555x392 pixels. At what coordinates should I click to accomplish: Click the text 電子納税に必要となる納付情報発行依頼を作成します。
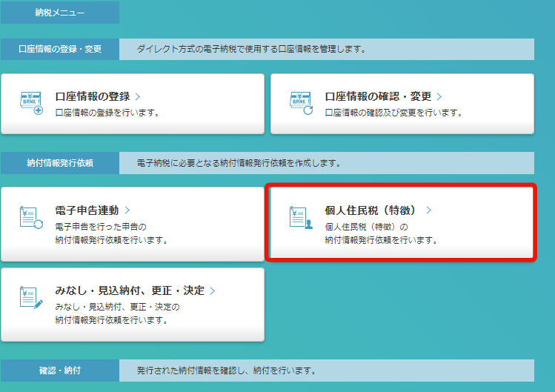(x=239, y=163)
